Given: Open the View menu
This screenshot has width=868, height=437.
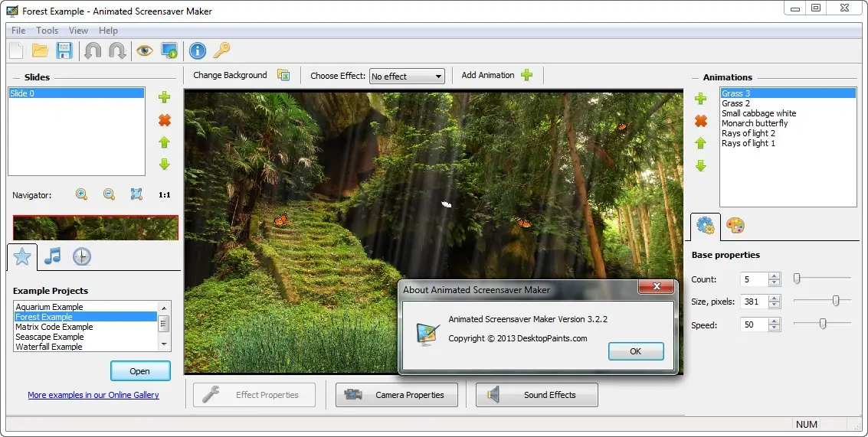Looking at the screenshot, I should (x=78, y=31).
